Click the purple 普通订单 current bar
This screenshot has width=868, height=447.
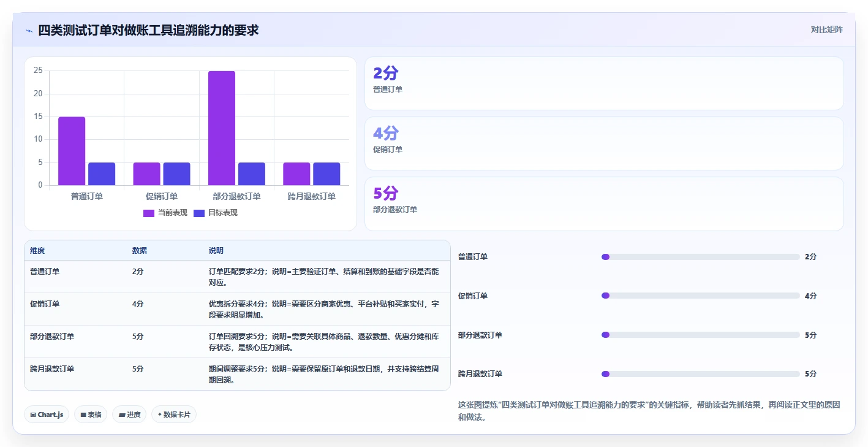pyautogui.click(x=72, y=151)
